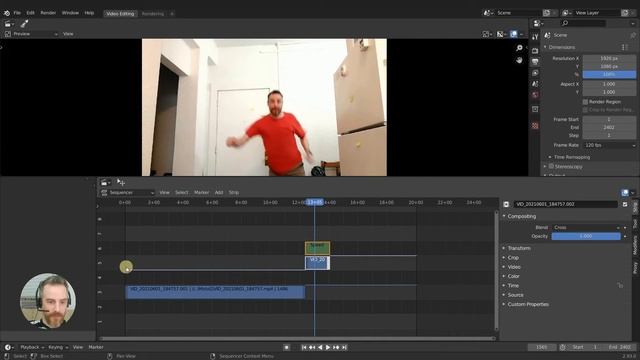
Task: Open the sequencer Add menu
Action: [219, 193]
